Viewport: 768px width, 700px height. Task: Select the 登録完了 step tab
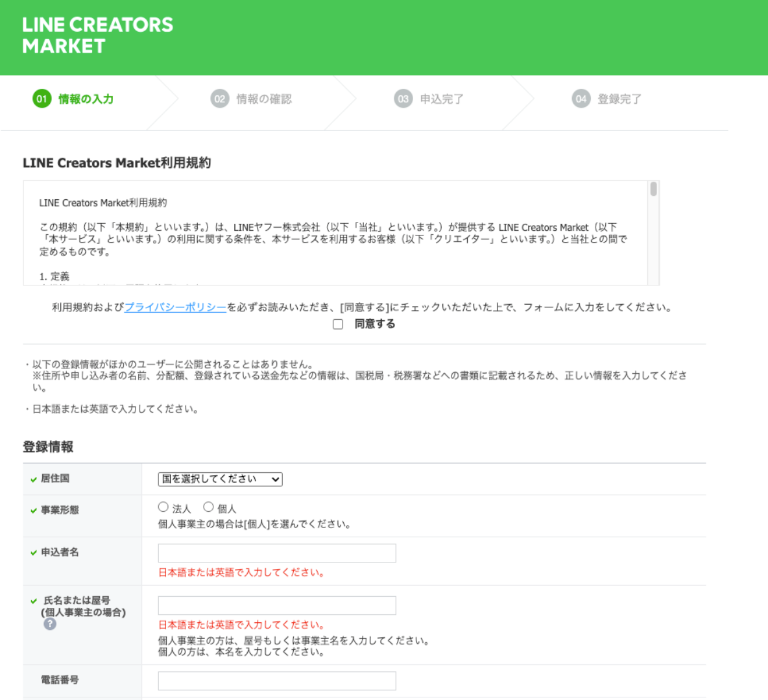point(619,99)
